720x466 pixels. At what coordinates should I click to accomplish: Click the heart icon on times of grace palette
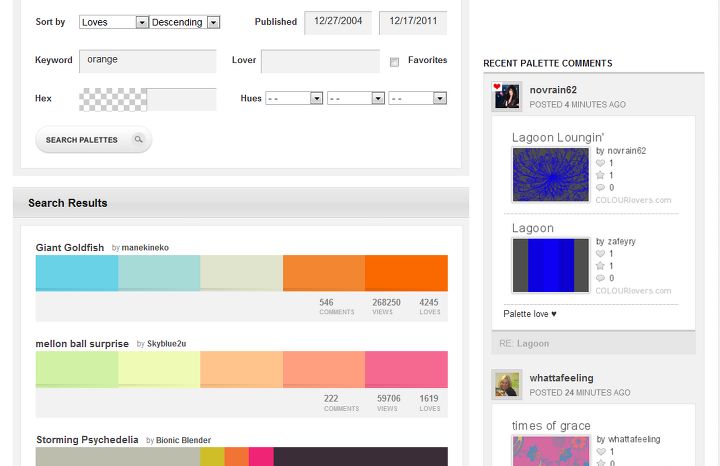click(x=600, y=451)
